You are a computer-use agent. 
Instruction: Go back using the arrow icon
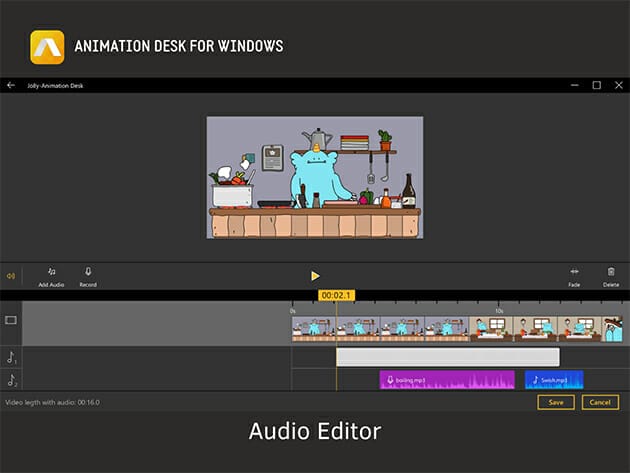[11, 86]
